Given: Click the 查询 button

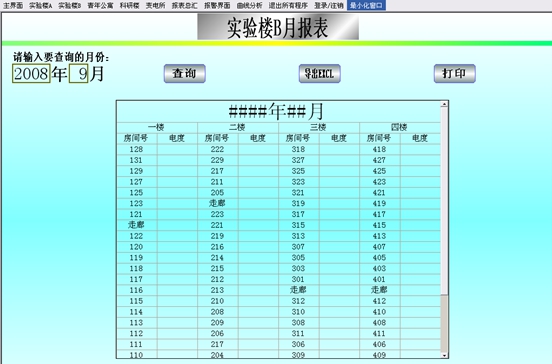Looking at the screenshot, I should (x=184, y=74).
